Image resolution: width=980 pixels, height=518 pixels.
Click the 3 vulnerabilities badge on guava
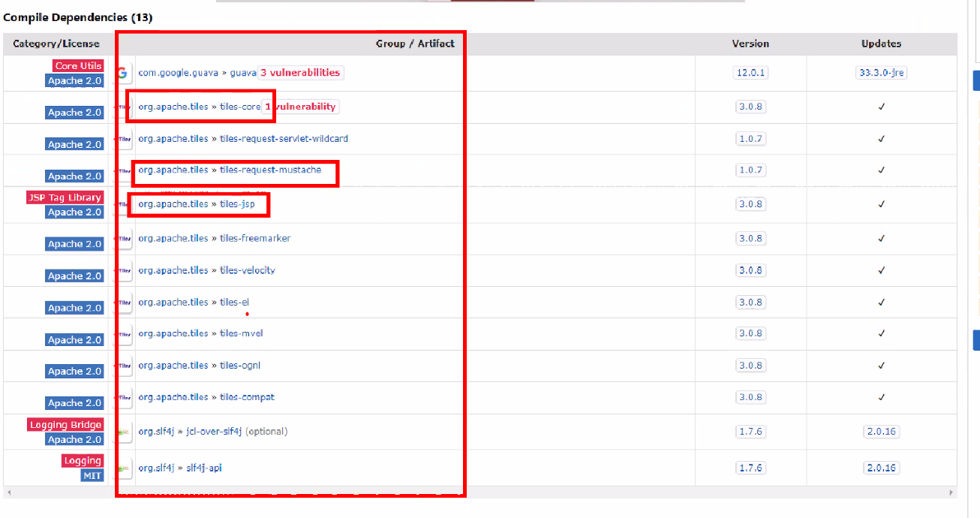pyautogui.click(x=300, y=73)
